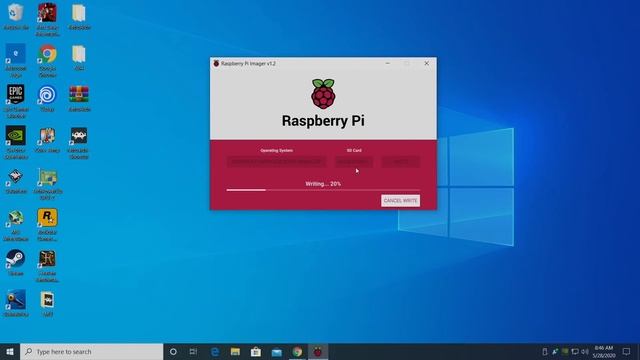Click the dimmed Write button in Imager
Viewport: 640px width, 360px height.
coord(400,162)
